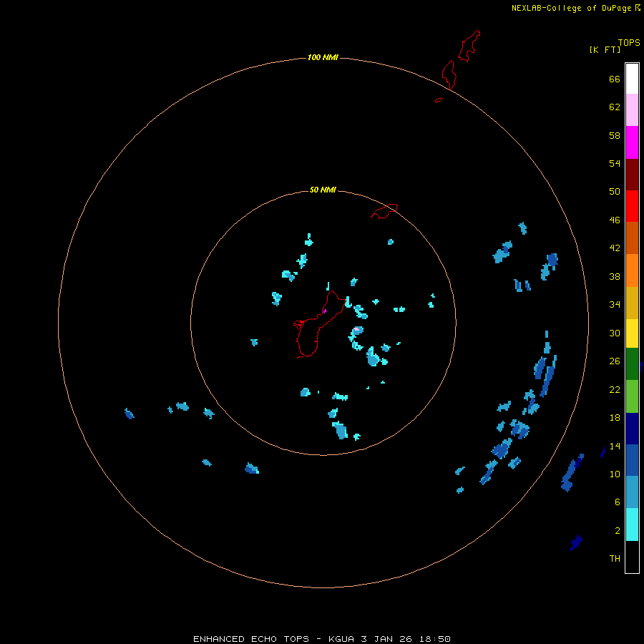Screen dimensions: 644x644
Task: Click the pink-topped echo east of Guam
Action: 356,329
